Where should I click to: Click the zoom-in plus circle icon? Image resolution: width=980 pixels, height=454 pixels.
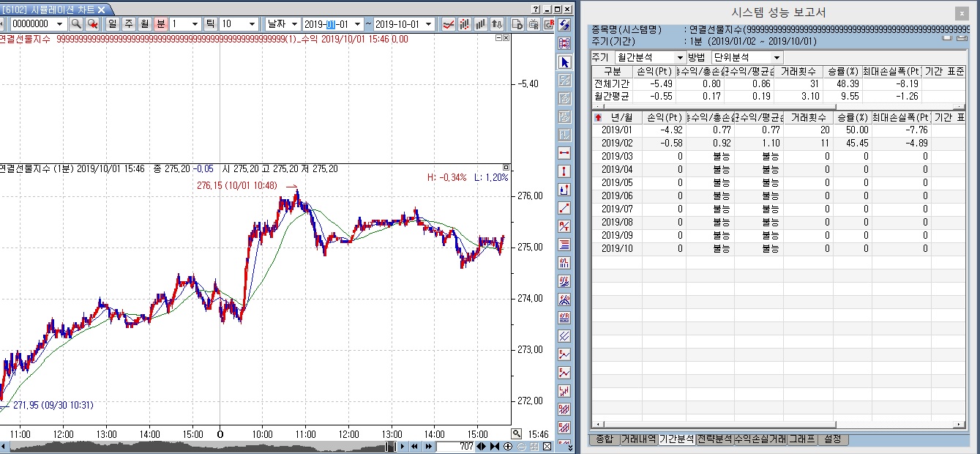click(x=508, y=446)
